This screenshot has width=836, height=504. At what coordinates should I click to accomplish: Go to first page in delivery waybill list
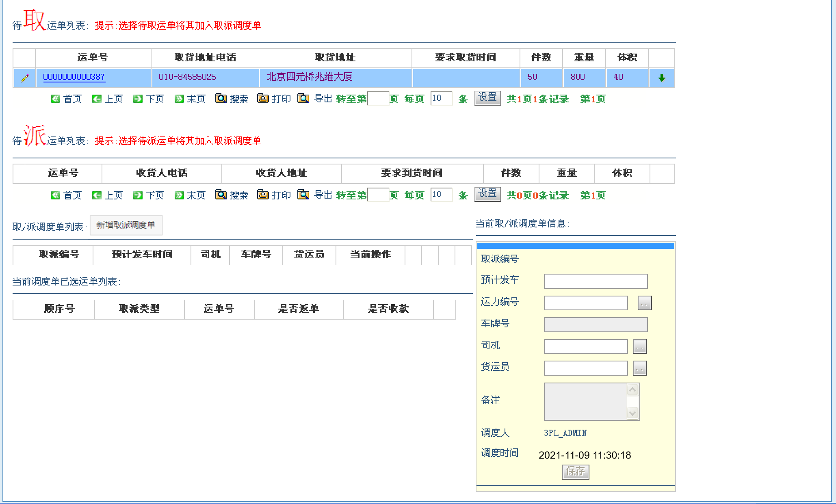tap(66, 195)
